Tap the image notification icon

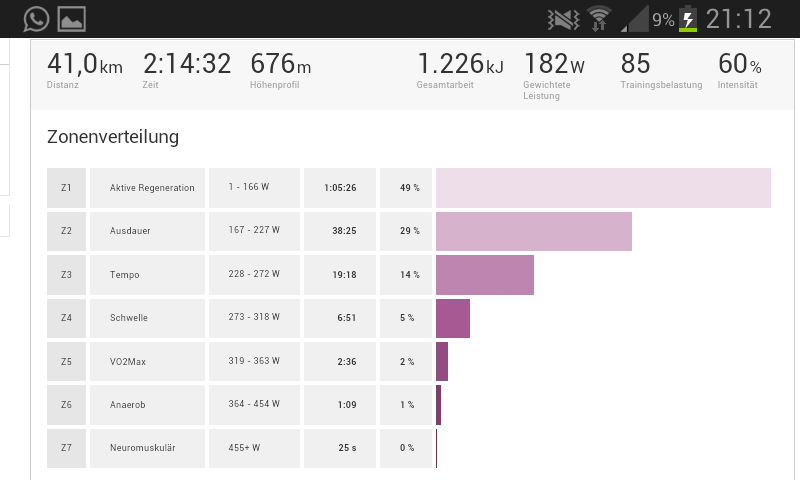click(71, 18)
